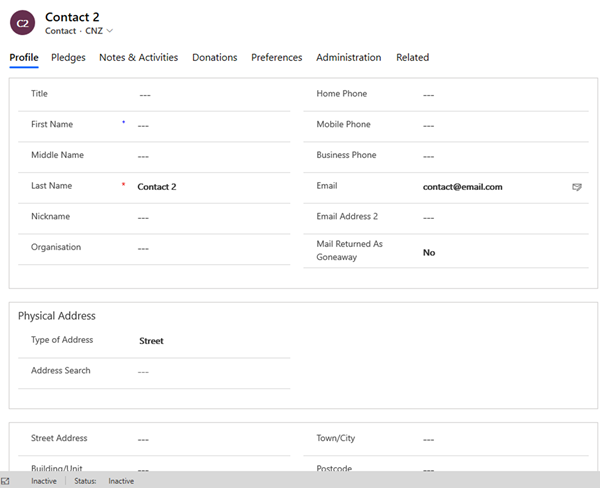Viewport: 600px width, 488px height.
Task: Click the Address Search lookup field
Action: click(x=210, y=372)
